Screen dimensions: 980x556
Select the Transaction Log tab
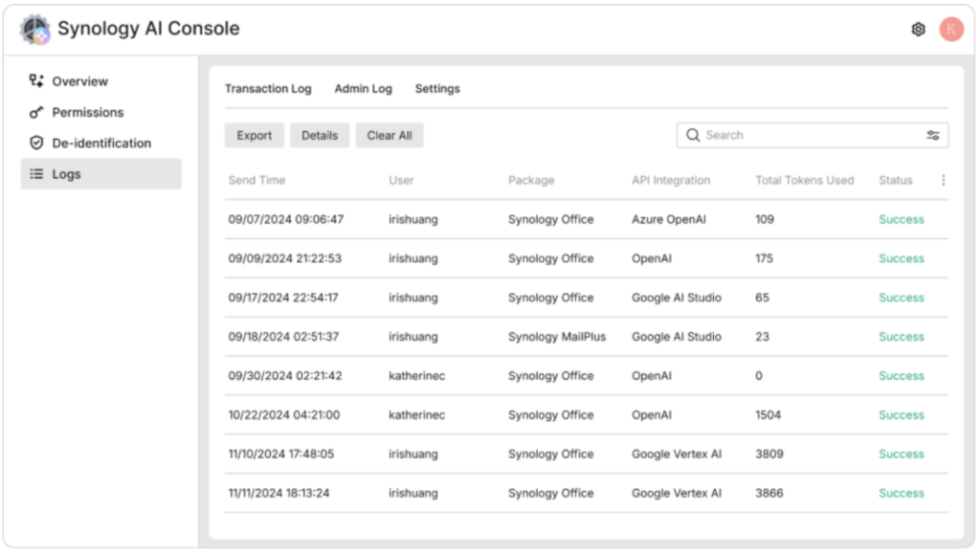point(268,88)
